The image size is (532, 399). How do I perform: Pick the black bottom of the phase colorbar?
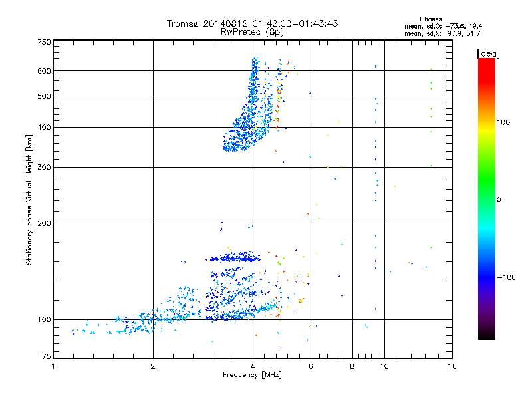pyautogui.click(x=487, y=334)
